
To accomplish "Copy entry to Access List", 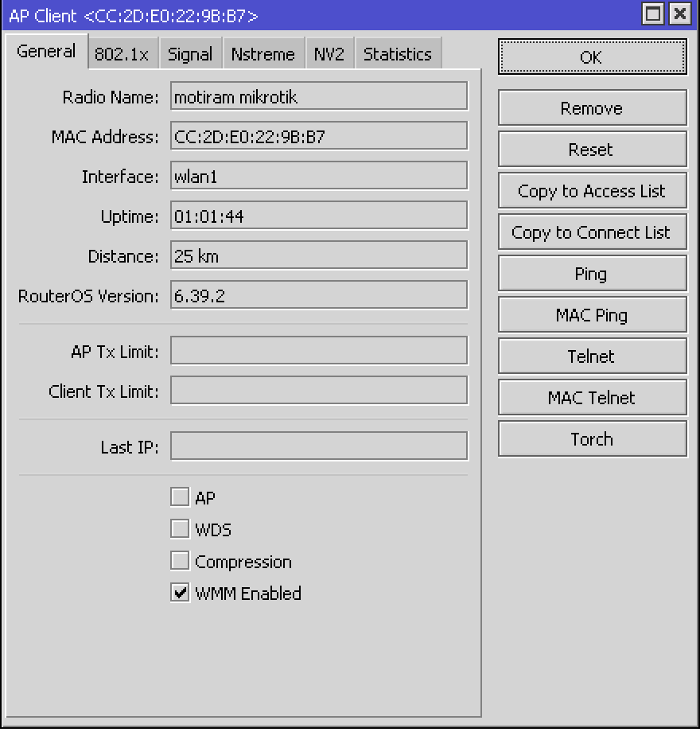I will (592, 190).
